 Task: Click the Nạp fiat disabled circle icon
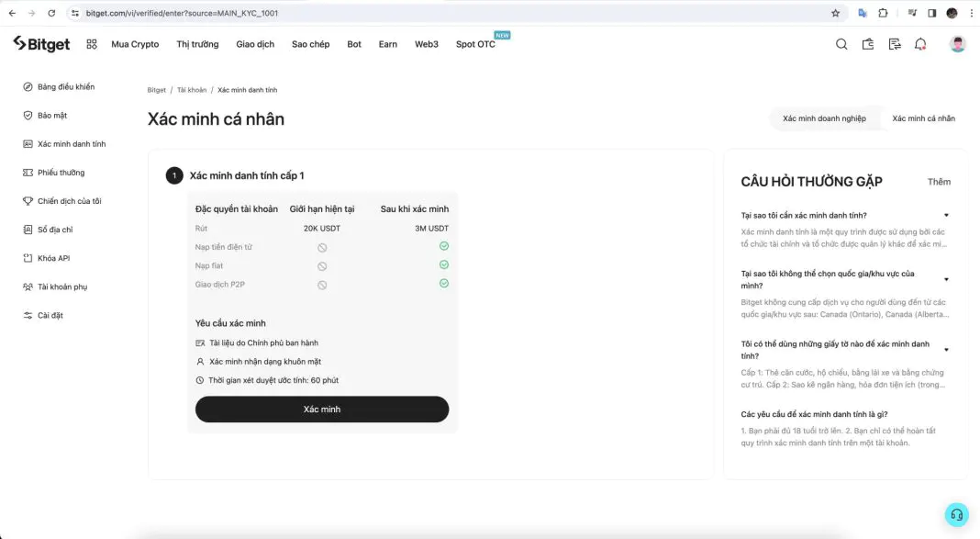[x=322, y=266]
